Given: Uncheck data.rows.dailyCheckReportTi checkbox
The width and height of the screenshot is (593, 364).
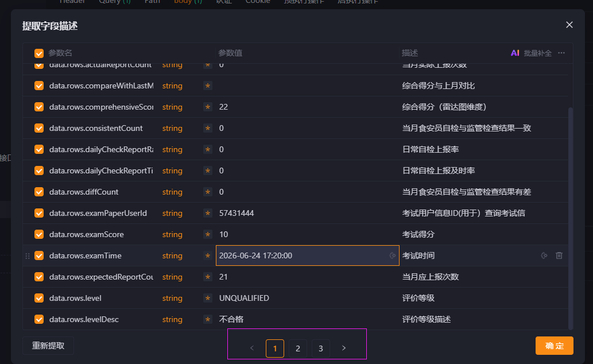Looking at the screenshot, I should pyautogui.click(x=39, y=171).
